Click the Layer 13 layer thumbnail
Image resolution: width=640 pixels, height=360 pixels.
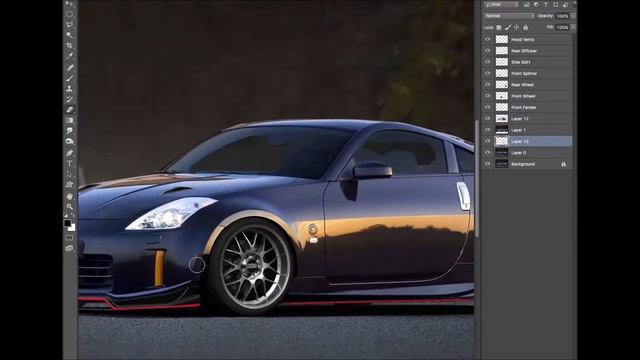click(502, 141)
